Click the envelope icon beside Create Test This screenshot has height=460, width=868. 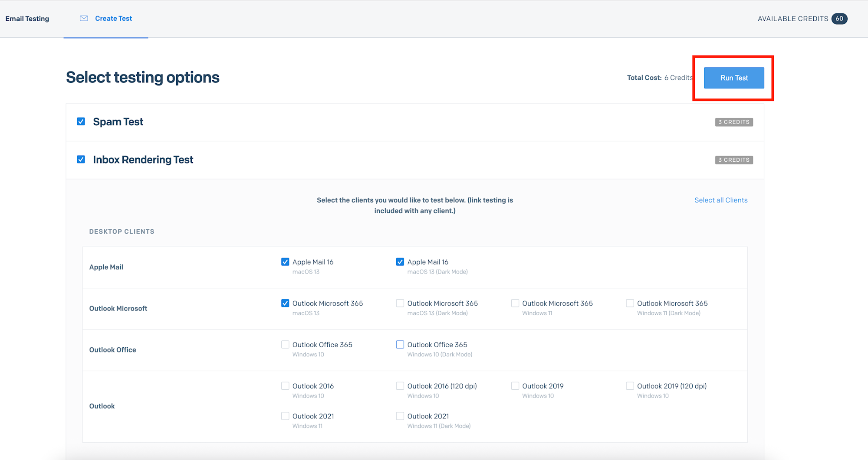(x=84, y=18)
